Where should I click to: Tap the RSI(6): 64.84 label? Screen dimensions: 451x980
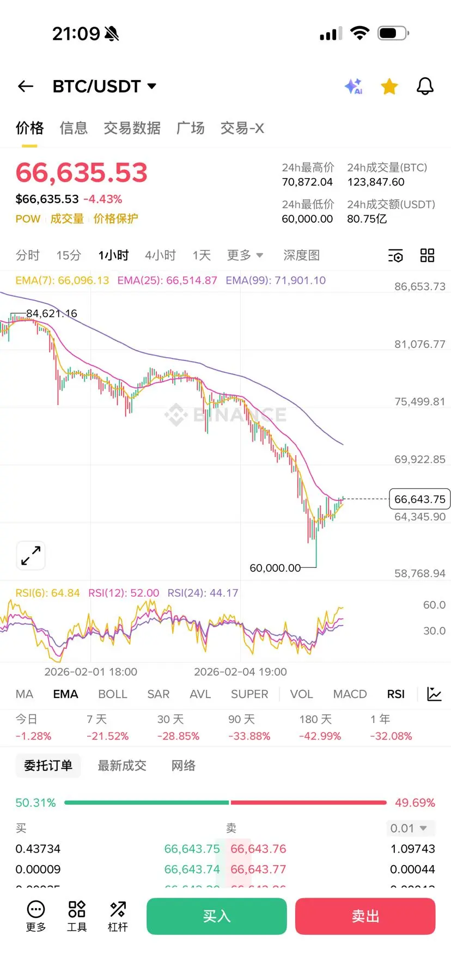pyautogui.click(x=47, y=593)
